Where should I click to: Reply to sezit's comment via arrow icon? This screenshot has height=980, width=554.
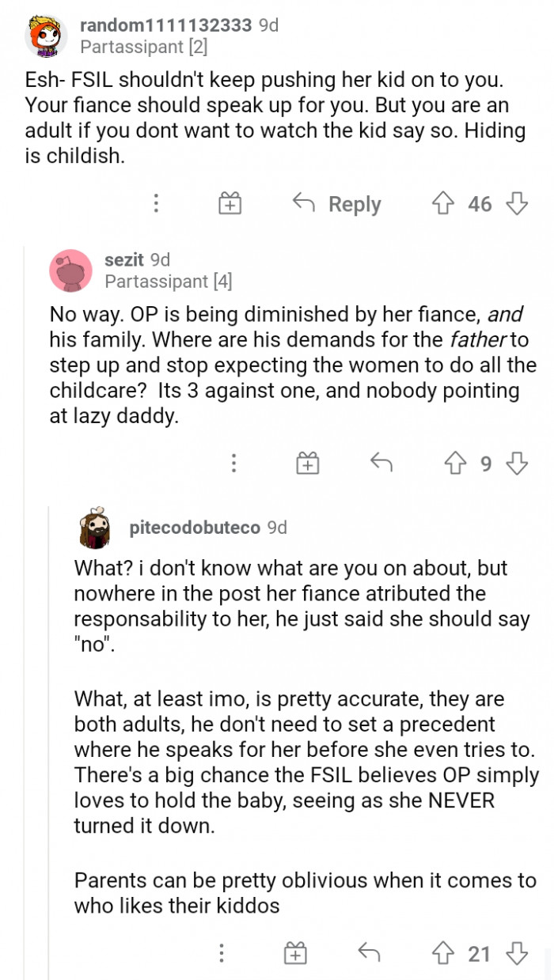pyautogui.click(x=381, y=463)
